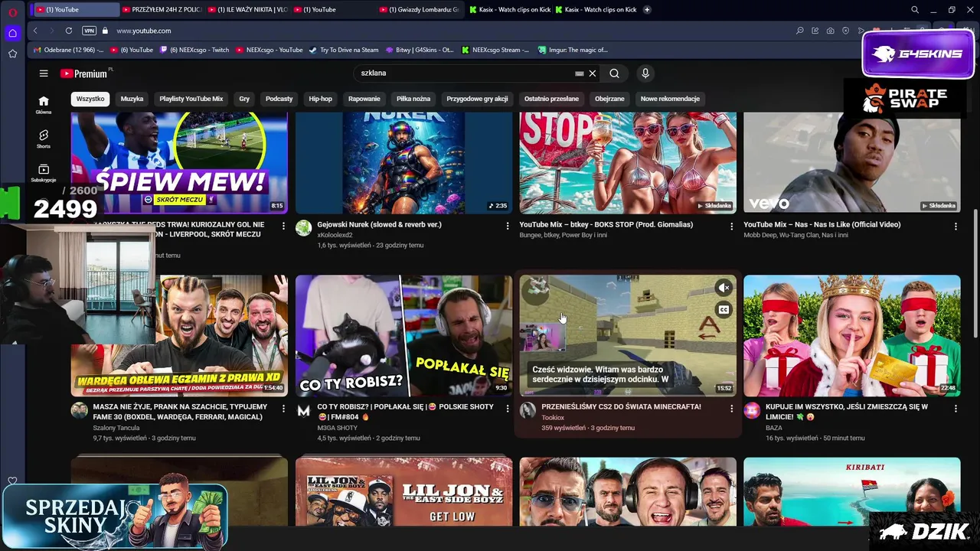This screenshot has width=980, height=551.
Task: Open the Gejowski Nurek video thumbnail
Action: 403,162
